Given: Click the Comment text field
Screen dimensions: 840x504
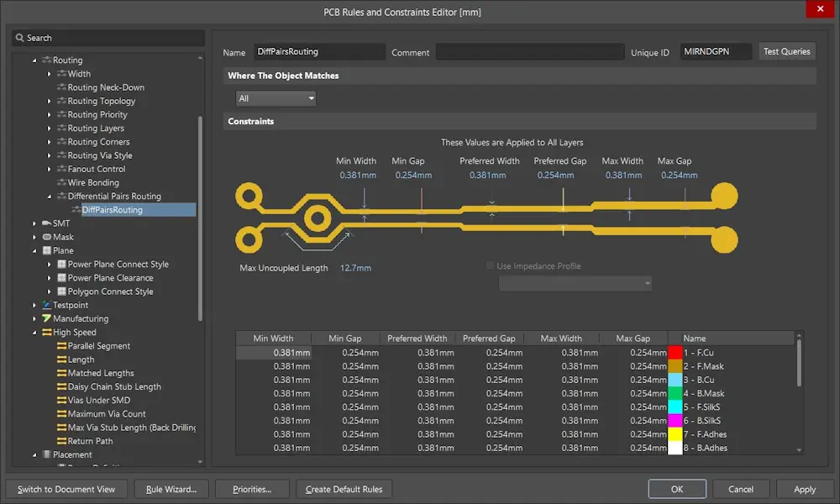Looking at the screenshot, I should [529, 52].
